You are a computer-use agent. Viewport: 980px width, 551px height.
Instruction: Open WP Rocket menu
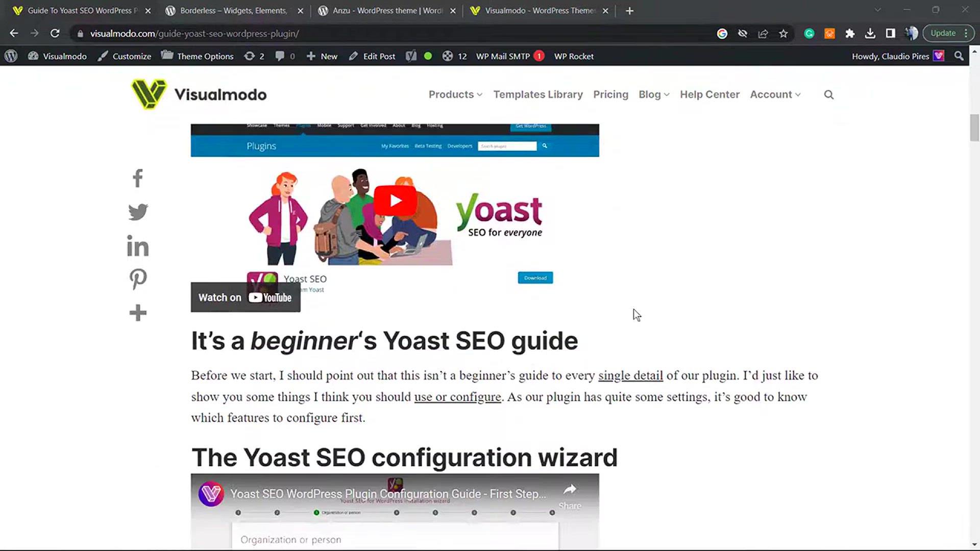pos(574,56)
